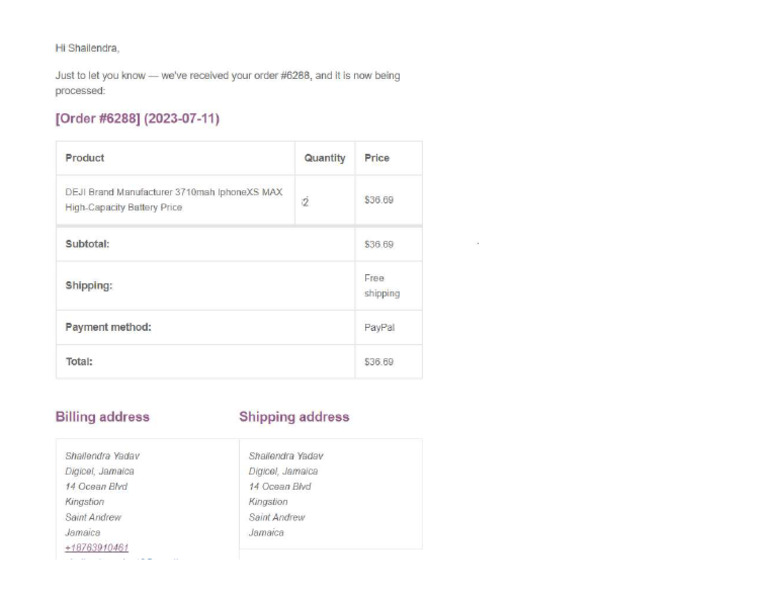This screenshot has height=594, width=768.
Task: Click the product quantity value 2
Action: (x=306, y=201)
